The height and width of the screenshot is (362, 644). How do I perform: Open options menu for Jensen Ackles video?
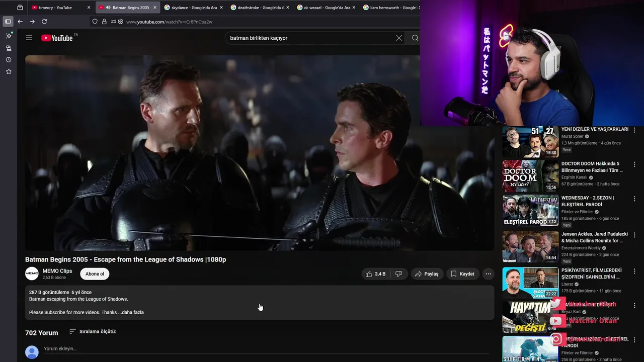[634, 235]
